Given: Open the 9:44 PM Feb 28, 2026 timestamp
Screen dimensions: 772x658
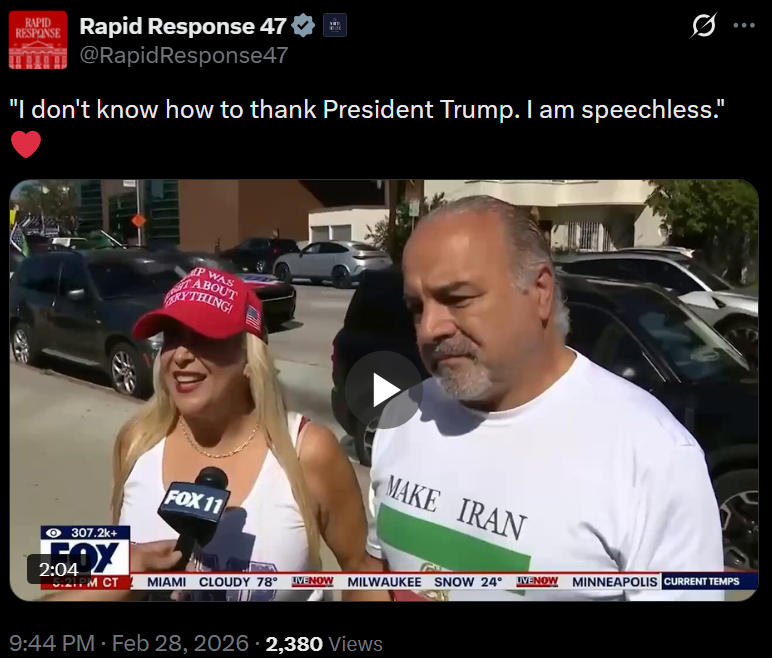Looking at the screenshot, I should point(129,643).
